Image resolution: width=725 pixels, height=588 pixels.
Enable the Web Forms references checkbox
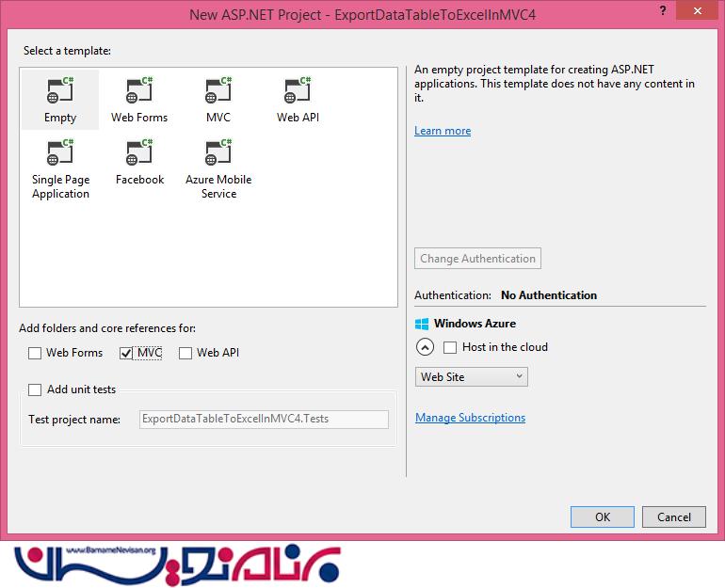coord(35,354)
